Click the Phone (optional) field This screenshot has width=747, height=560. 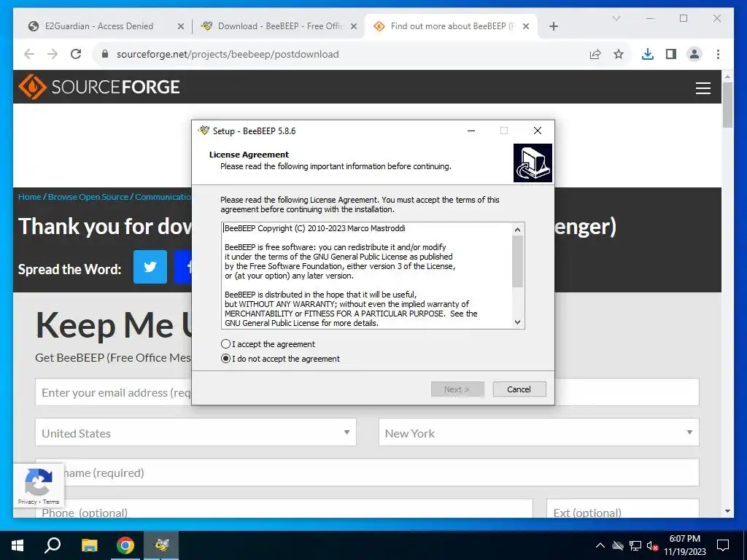[284, 508]
